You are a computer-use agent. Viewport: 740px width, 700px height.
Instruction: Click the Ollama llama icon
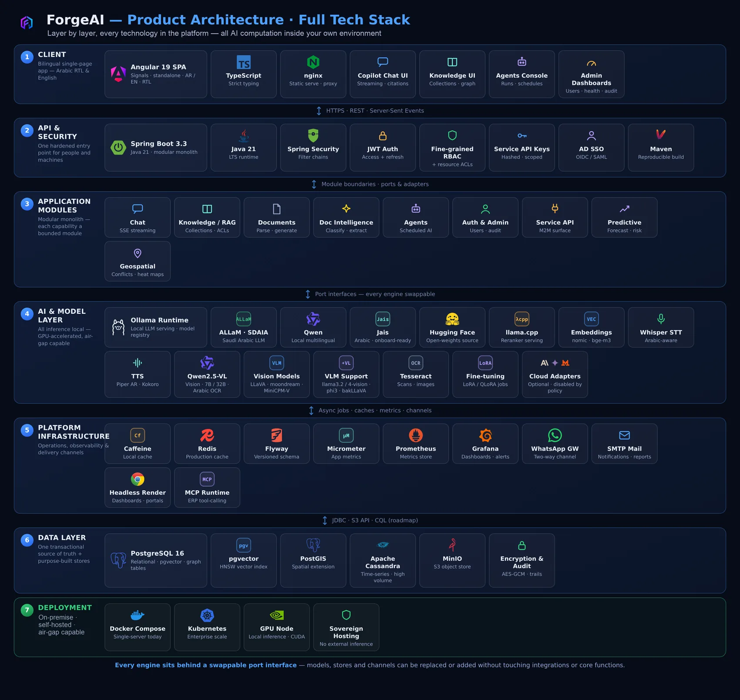click(118, 328)
